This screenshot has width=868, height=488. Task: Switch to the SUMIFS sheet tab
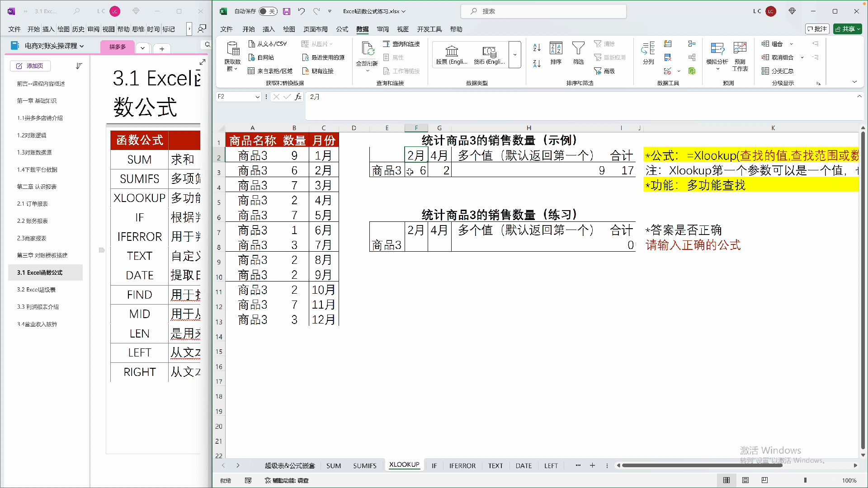(364, 465)
